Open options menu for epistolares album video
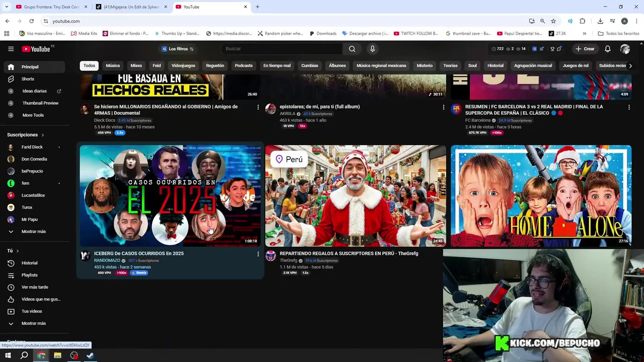The image size is (644, 362). [443, 107]
